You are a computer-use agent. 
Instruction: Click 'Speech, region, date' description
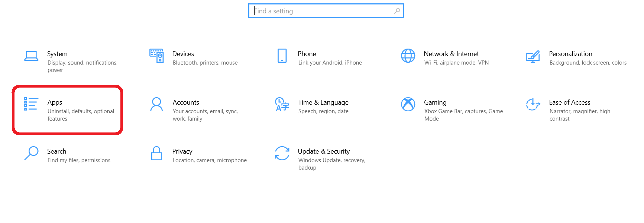323,111
